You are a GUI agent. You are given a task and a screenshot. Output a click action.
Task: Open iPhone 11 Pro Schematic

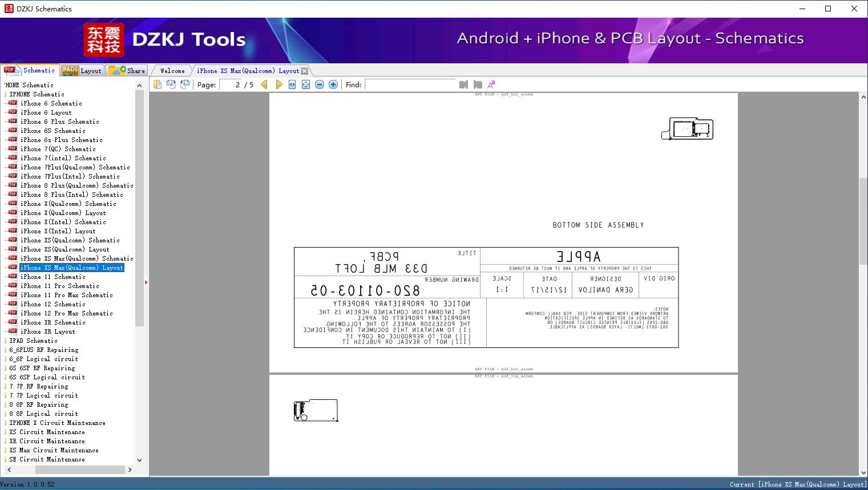tap(60, 286)
